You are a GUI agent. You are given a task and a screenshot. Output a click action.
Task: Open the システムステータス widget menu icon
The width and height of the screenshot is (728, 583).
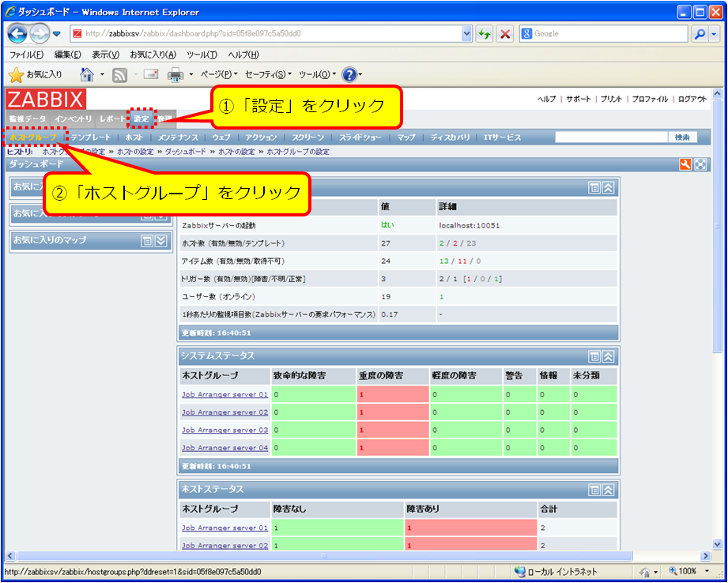coord(594,356)
